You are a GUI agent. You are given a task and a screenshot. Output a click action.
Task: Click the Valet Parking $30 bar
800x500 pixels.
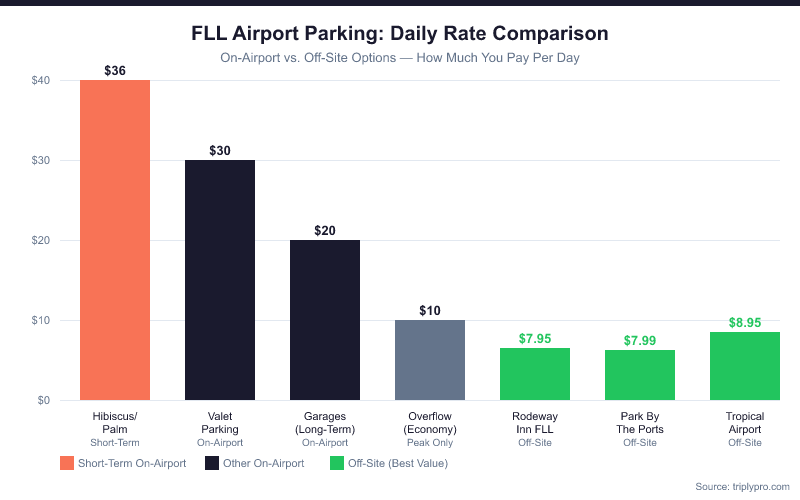click(220, 280)
